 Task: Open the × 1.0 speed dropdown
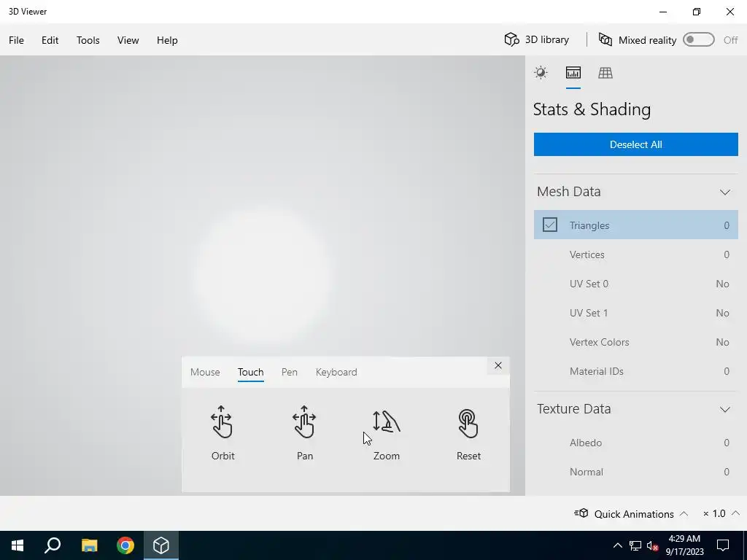[x=721, y=513]
